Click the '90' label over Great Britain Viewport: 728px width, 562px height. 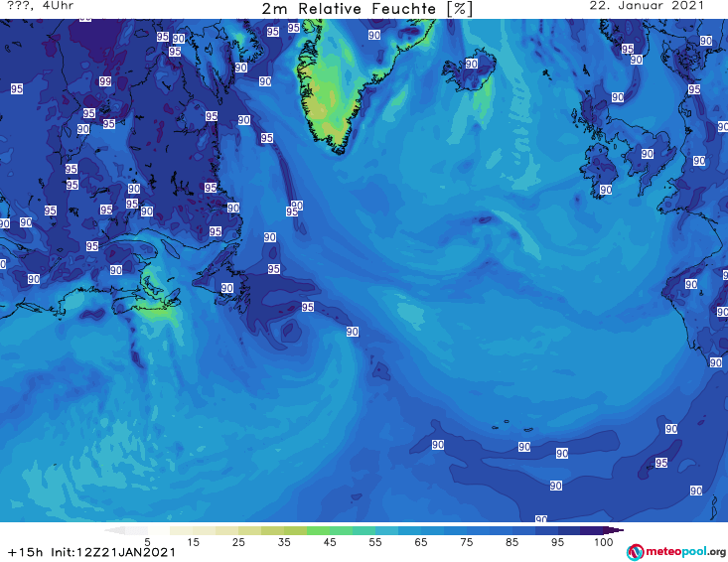point(648,154)
